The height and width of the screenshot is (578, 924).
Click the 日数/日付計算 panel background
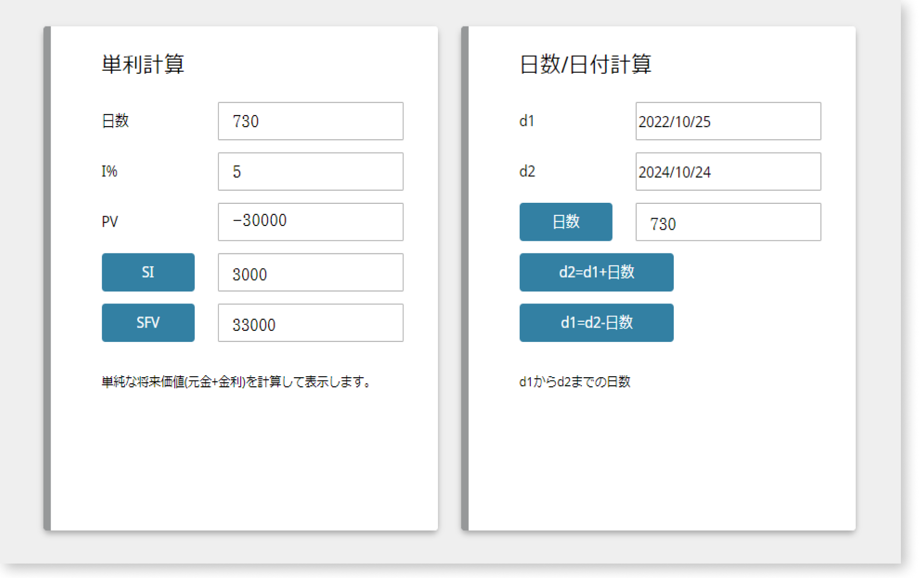pyautogui.click(x=664, y=458)
